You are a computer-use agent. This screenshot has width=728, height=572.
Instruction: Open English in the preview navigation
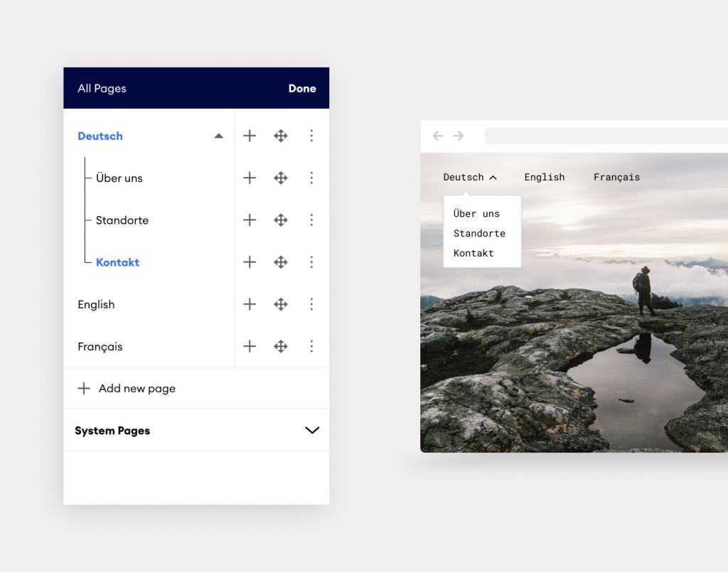pyautogui.click(x=545, y=177)
